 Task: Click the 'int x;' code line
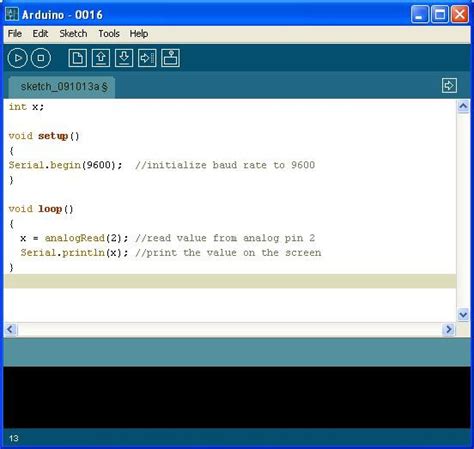pyautogui.click(x=26, y=107)
